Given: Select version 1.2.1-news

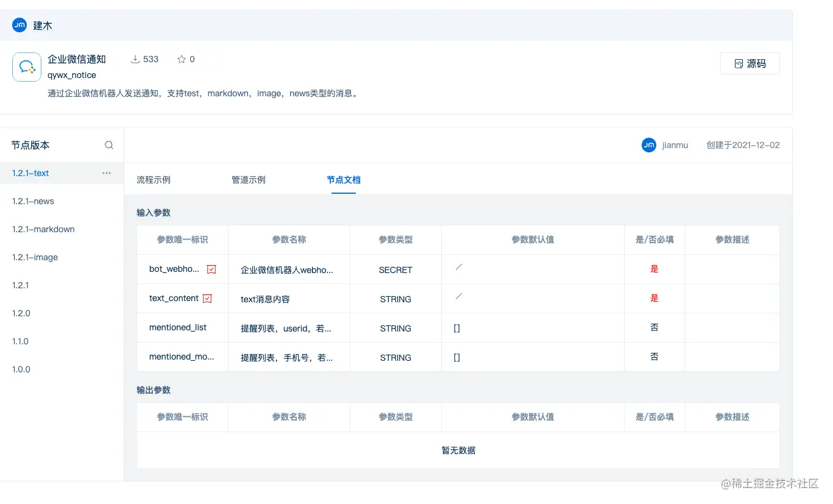Looking at the screenshot, I should click(33, 201).
